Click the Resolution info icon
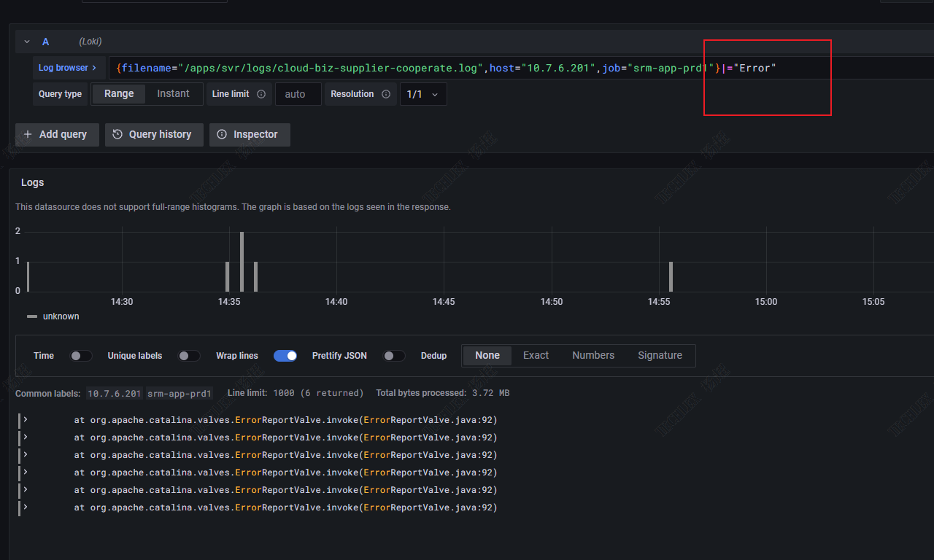The width and height of the screenshot is (934, 560). click(x=385, y=94)
